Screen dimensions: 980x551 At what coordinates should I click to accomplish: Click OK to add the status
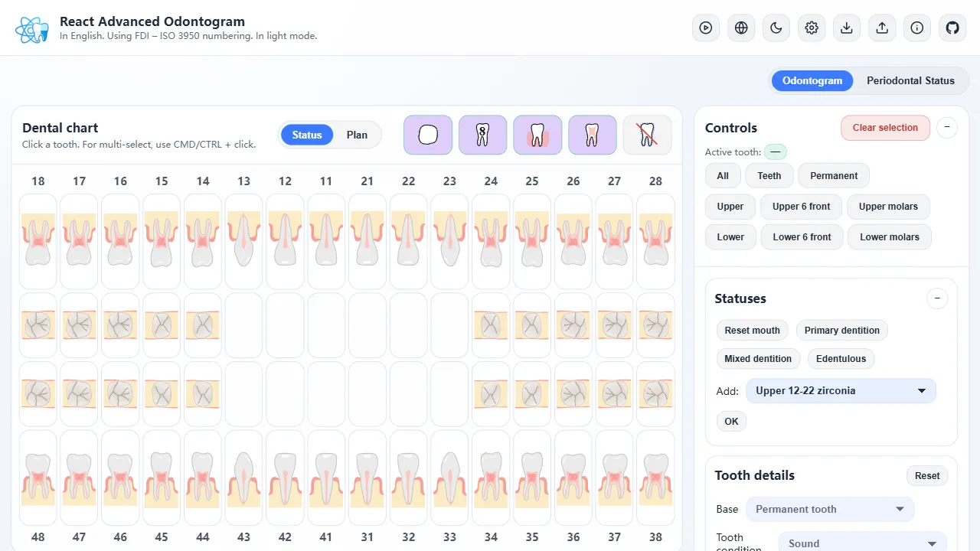(732, 422)
